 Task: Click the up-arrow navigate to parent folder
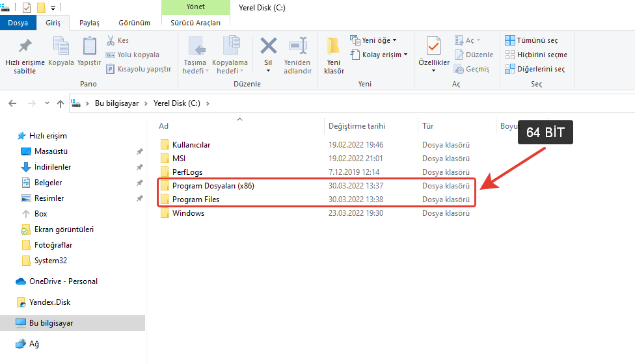(61, 103)
